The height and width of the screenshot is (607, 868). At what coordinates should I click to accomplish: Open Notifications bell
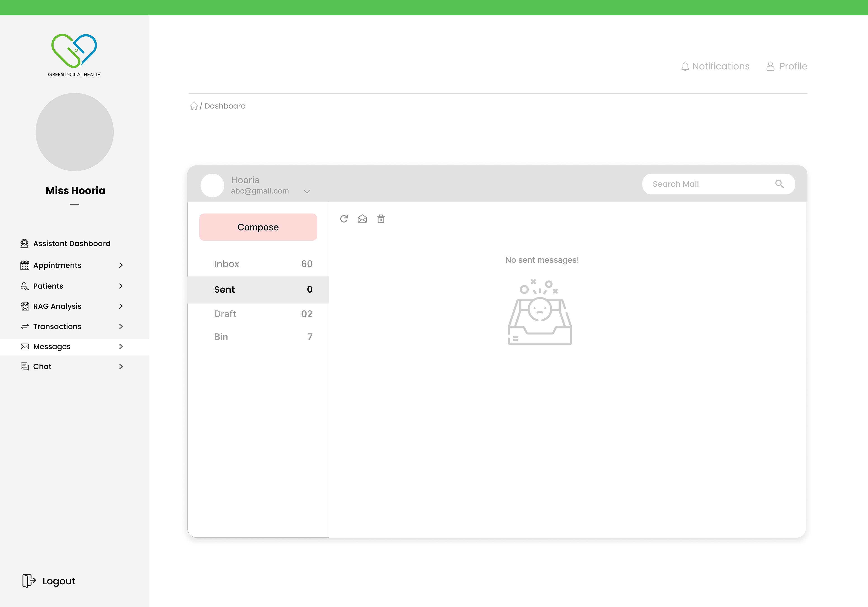685,66
